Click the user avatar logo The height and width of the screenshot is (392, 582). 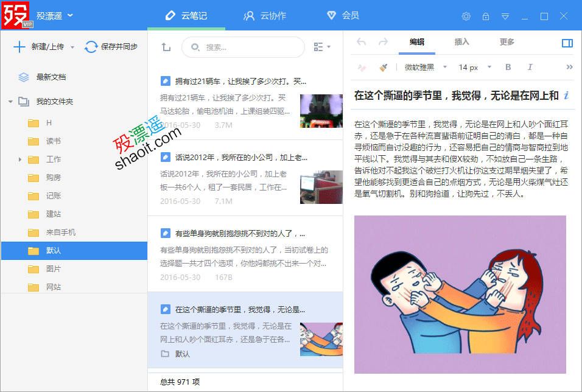16,15
